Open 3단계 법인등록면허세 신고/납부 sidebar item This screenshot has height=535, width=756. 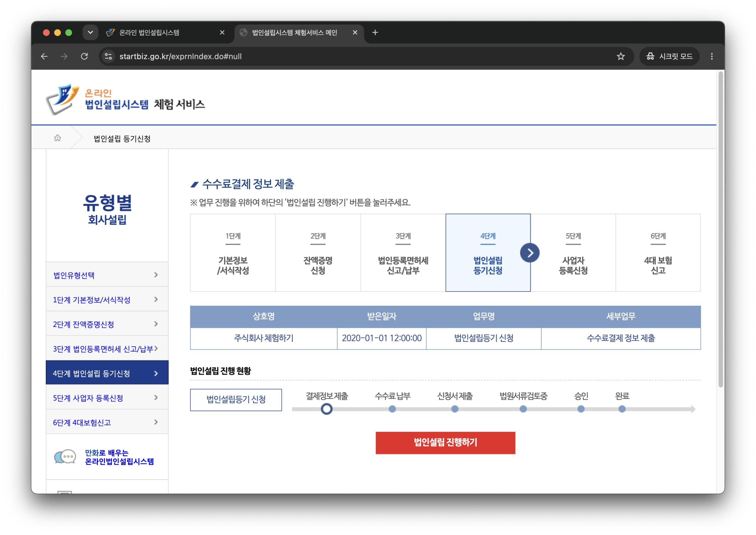[107, 349]
